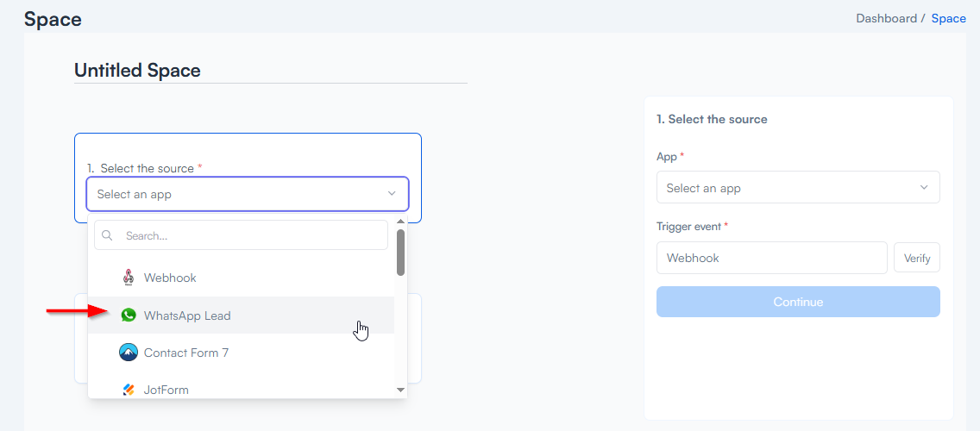Screen dimensions: 980x431
Task: Collapse the source dropdown using its chevron
Action: [392, 194]
